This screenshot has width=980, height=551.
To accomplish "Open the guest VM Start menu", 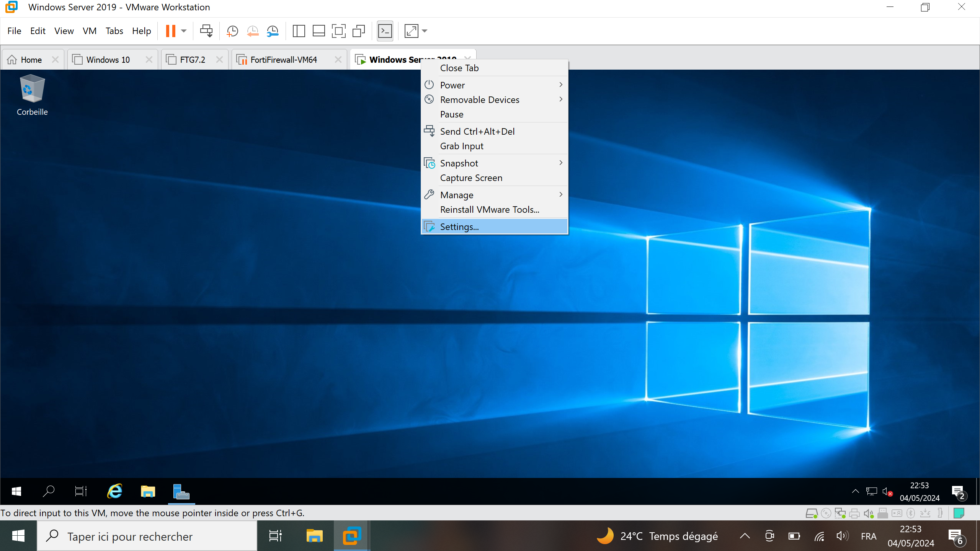I will [x=16, y=491].
